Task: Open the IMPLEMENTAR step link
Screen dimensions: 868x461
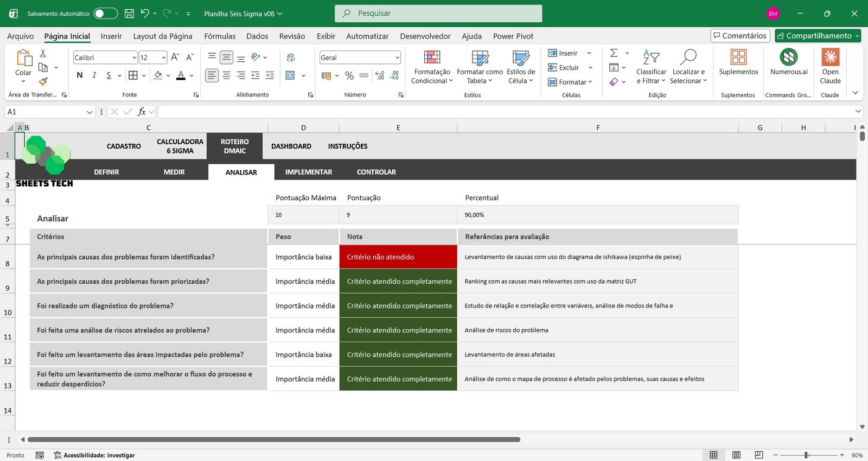Action: pyautogui.click(x=309, y=172)
